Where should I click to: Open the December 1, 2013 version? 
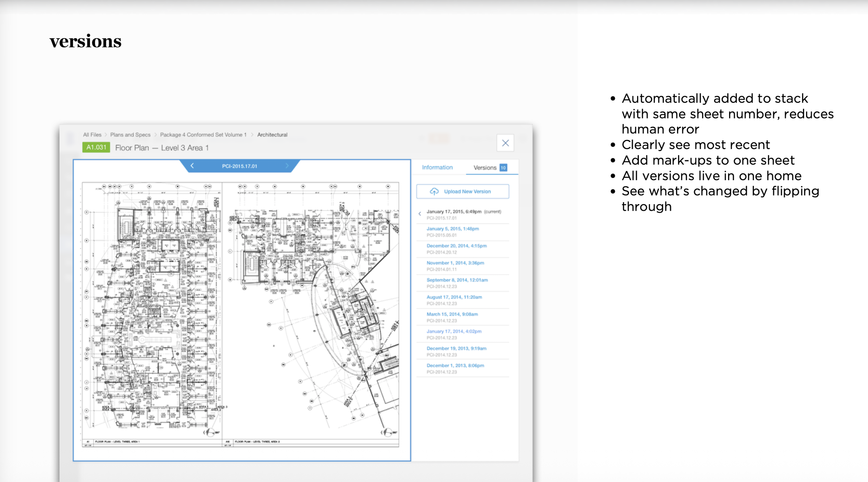coord(455,366)
